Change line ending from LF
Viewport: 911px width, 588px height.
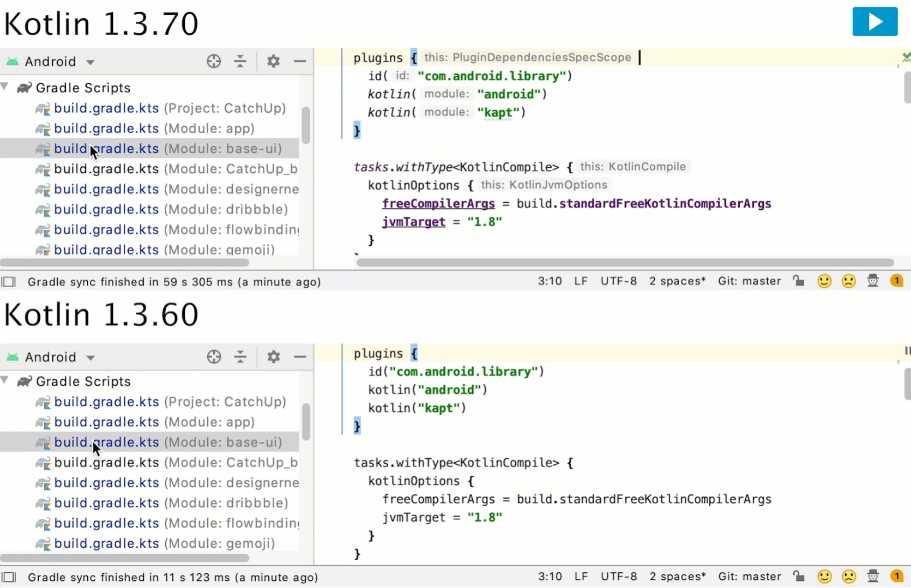pos(581,281)
